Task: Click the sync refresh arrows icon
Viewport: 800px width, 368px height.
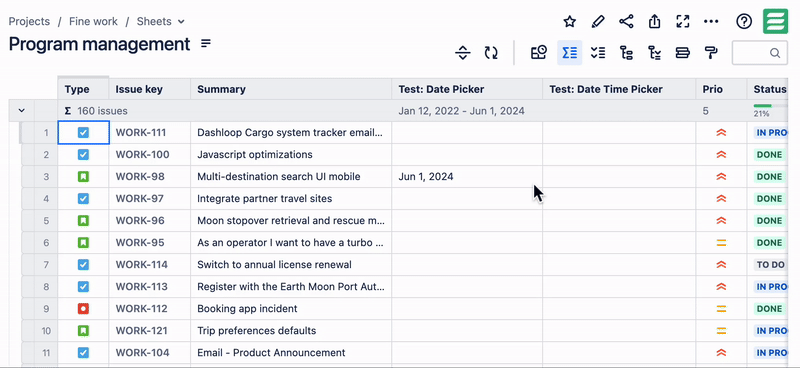Action: coord(491,53)
